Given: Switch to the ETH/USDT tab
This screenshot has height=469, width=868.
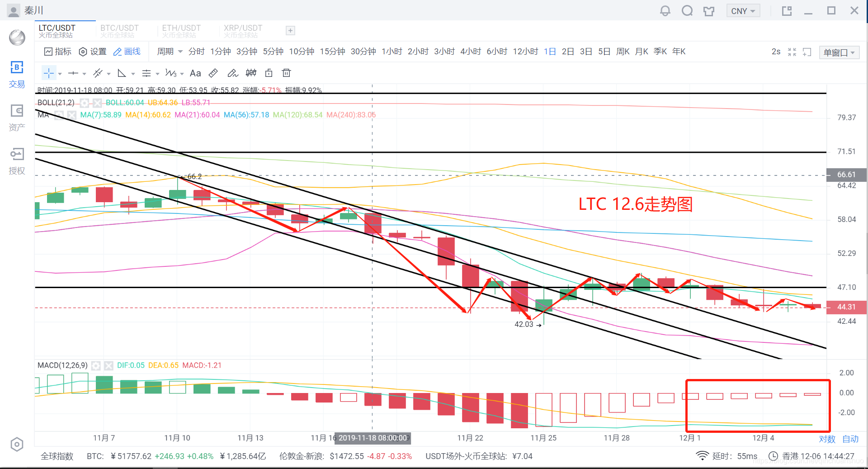Looking at the screenshot, I should click(181, 31).
